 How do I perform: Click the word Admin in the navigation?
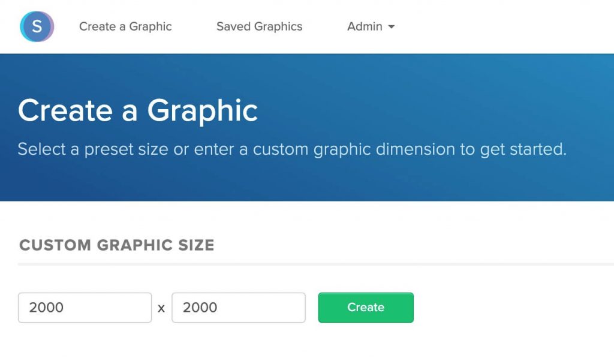(x=365, y=26)
